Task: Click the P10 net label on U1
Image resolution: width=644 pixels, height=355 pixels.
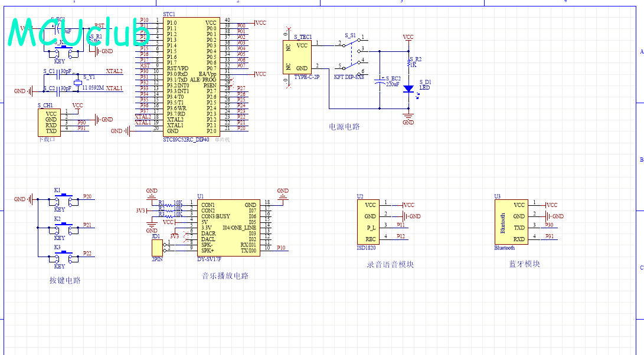Action: click(282, 248)
